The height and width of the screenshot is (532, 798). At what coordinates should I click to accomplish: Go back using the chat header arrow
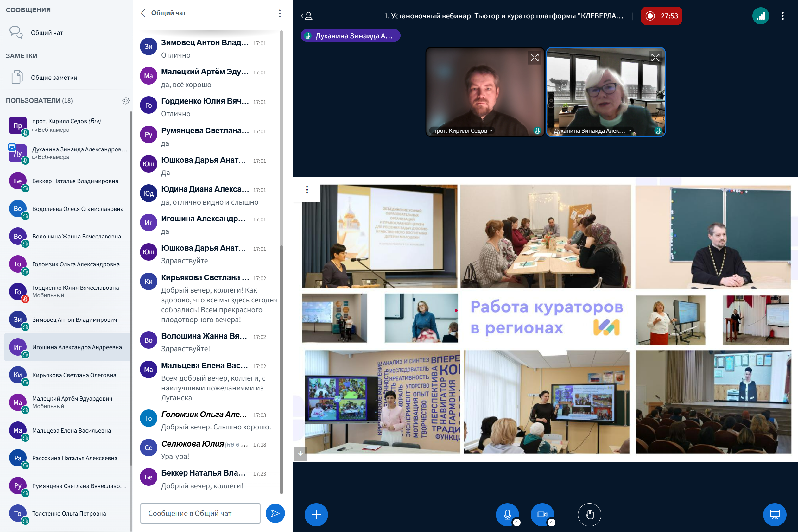(143, 13)
